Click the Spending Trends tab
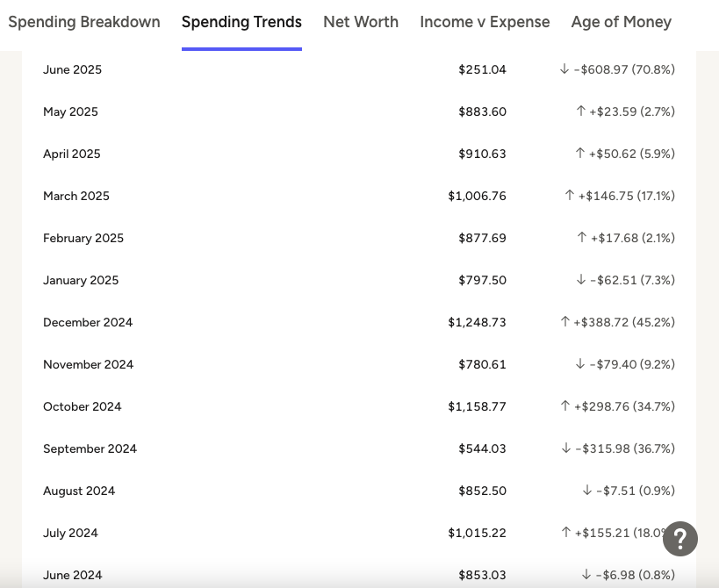719x588 pixels. tap(241, 22)
